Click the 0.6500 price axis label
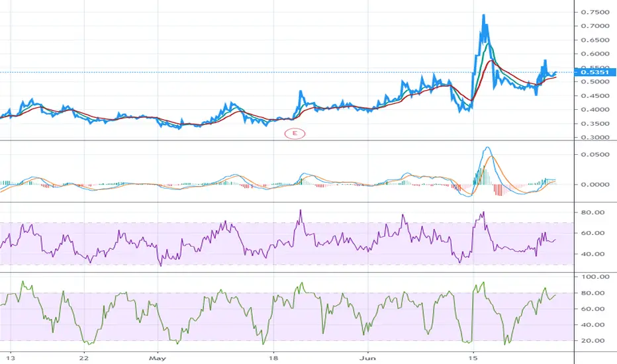This screenshot has height=364, width=617. tap(595, 40)
